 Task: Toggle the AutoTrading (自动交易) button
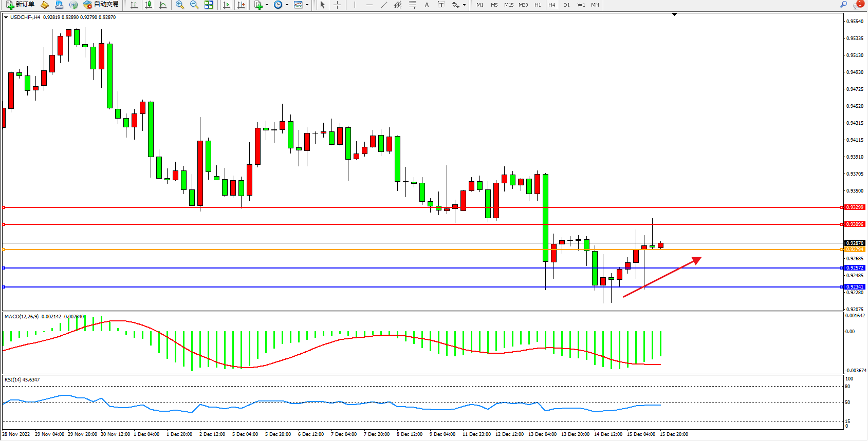tap(101, 5)
